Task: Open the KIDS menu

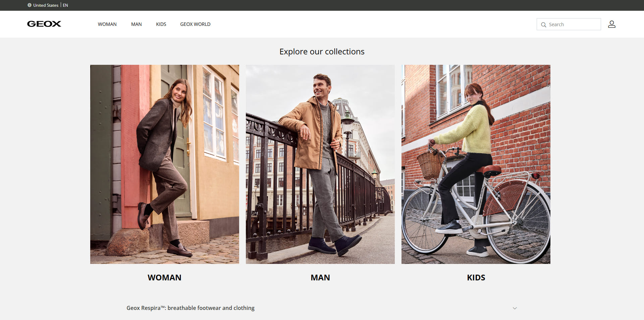Action: tap(161, 24)
